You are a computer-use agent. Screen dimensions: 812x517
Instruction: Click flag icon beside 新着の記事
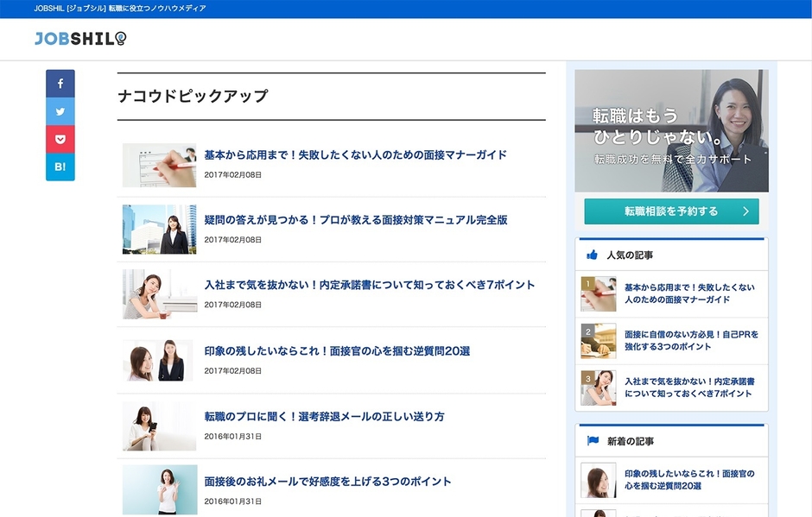click(593, 441)
